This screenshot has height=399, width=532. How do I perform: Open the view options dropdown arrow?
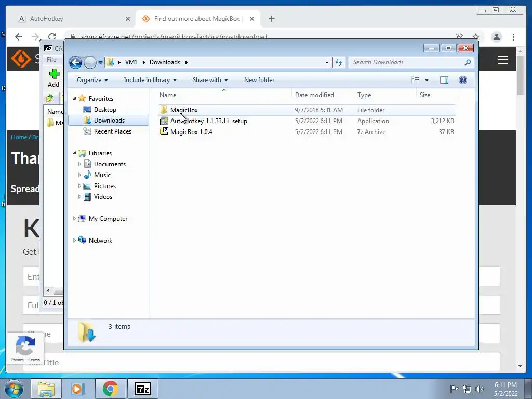coord(427,80)
